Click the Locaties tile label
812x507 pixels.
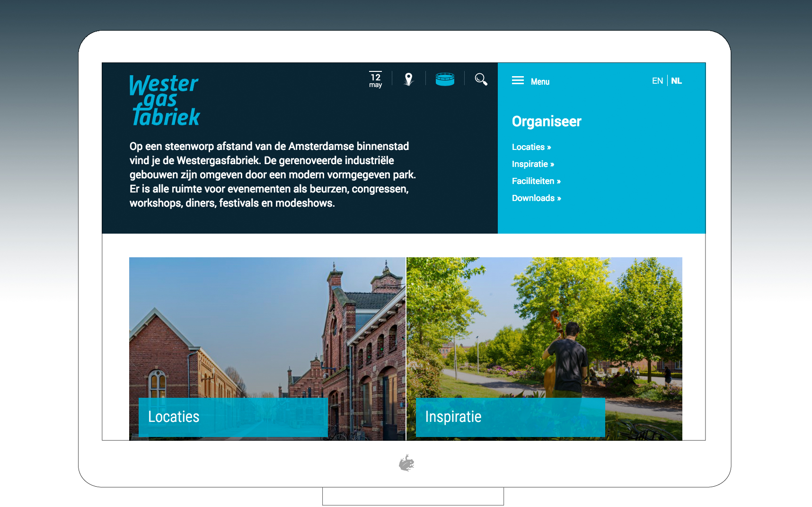click(x=233, y=417)
